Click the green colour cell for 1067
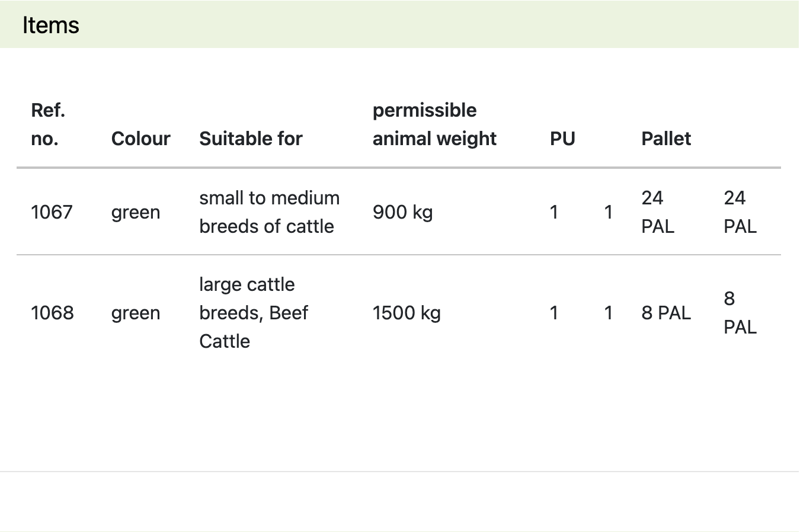Viewport: 800px width, 532px height. 136,212
